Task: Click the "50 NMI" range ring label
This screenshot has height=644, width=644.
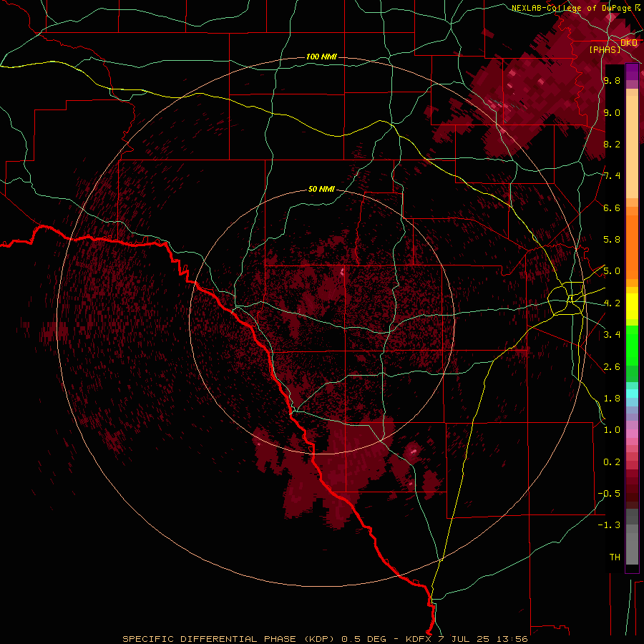Action: [321, 189]
